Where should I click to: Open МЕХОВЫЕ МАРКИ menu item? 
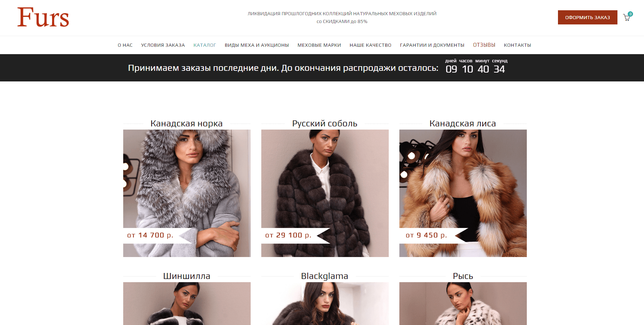point(319,45)
